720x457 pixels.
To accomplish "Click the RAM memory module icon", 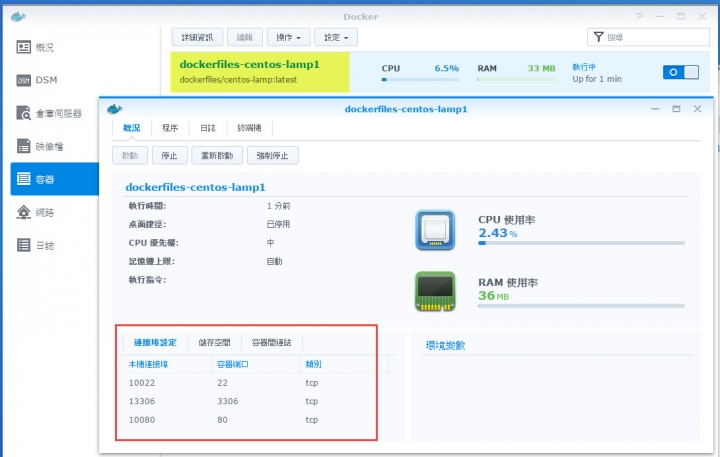I will point(435,291).
